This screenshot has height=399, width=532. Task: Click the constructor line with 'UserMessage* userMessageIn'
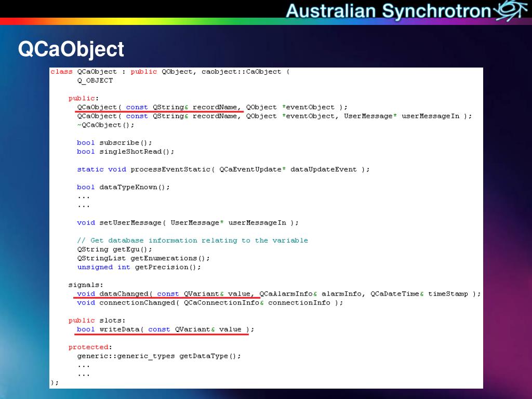(274, 116)
